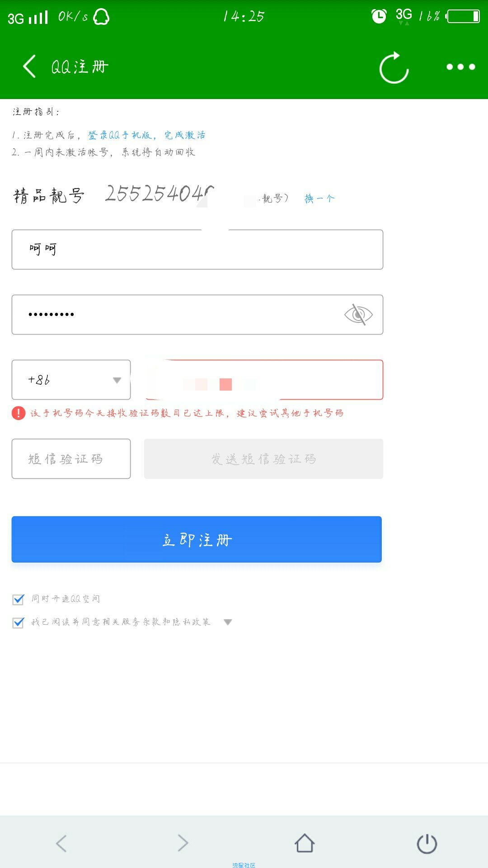Screen dimensions: 488x868
Task: Uncheck the 我已阅读并同意 terms checkbox
Action: coord(18,623)
